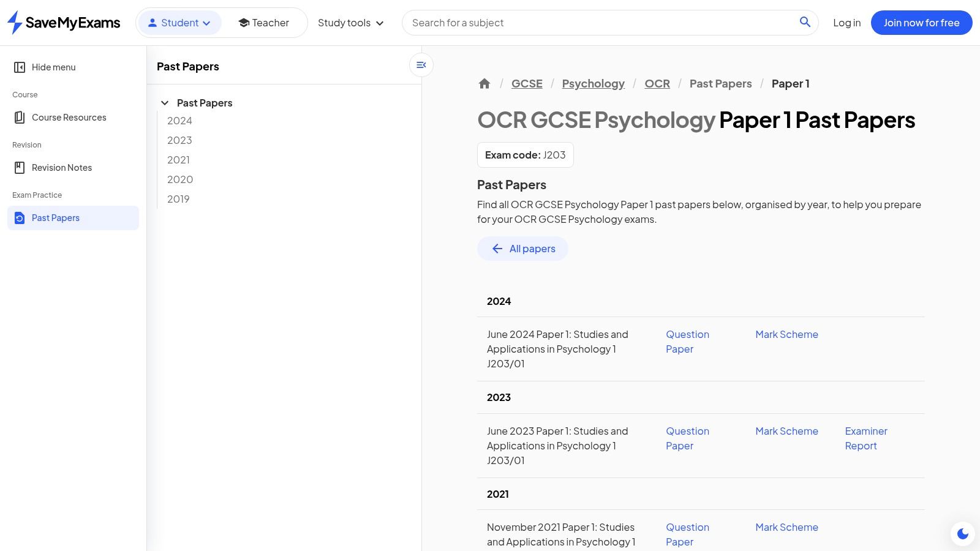Open the Study tools dropdown
Image resolution: width=980 pixels, height=551 pixels.
pyautogui.click(x=351, y=23)
